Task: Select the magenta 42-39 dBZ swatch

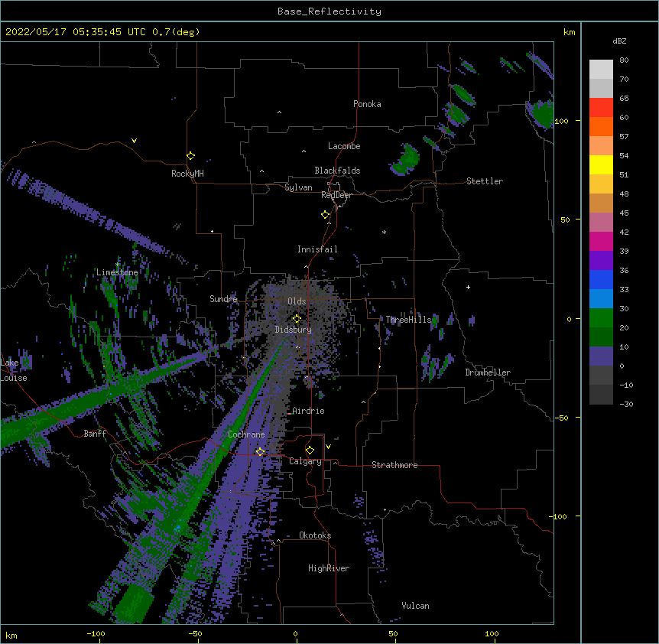Action: (601, 241)
